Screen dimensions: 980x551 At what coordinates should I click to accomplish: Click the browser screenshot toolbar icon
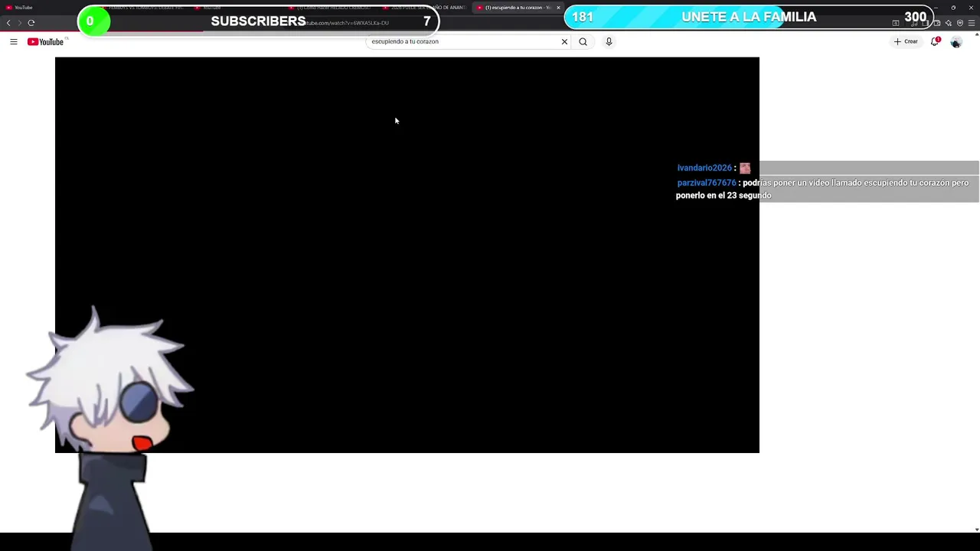[896, 23]
